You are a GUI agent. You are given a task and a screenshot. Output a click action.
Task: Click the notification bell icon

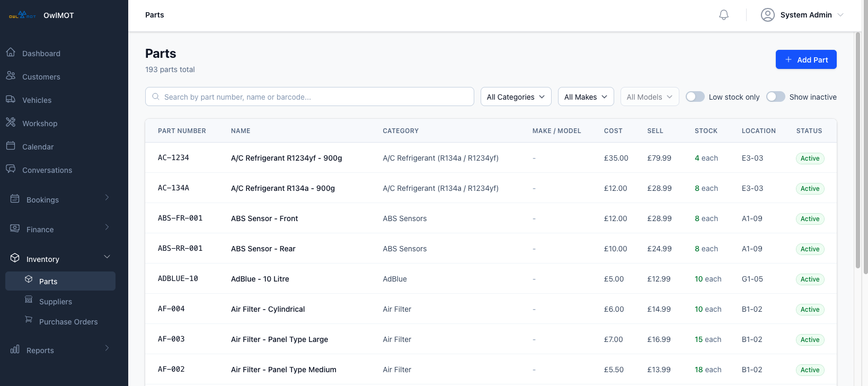(723, 15)
